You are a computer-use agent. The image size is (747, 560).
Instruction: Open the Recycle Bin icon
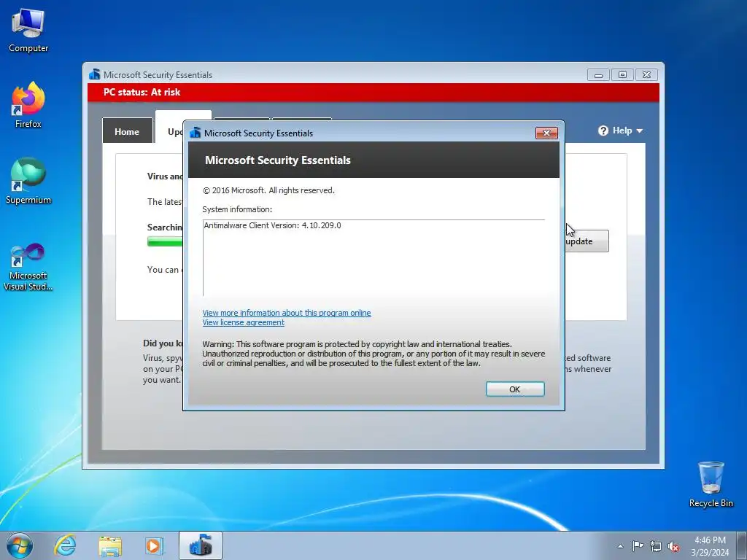point(711,484)
